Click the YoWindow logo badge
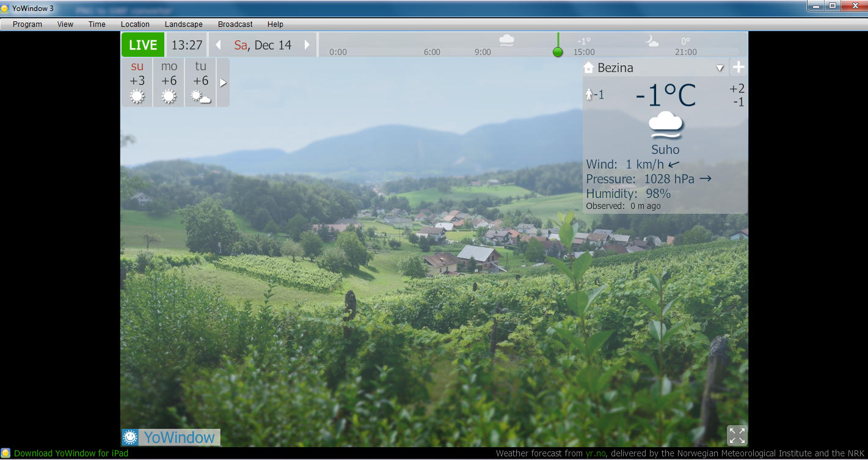The height and width of the screenshot is (460, 868). point(170,437)
